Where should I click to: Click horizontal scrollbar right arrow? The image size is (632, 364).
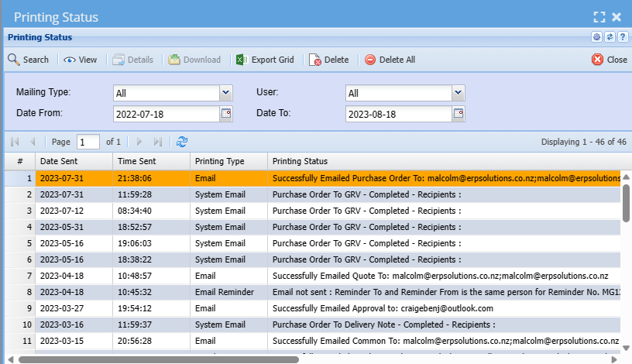[614, 359]
